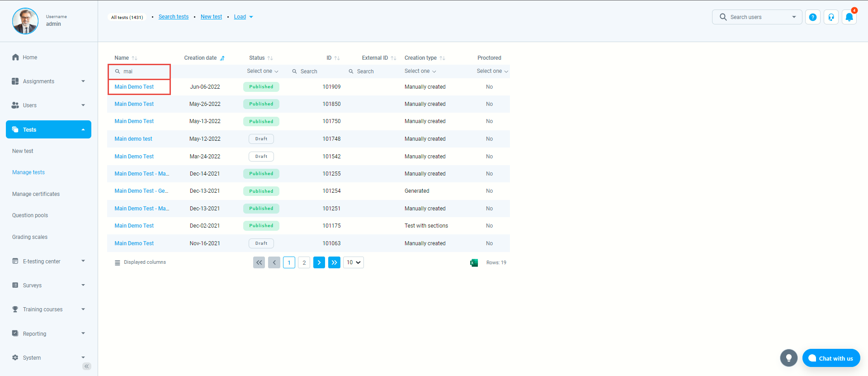Click the New test top link
Viewport: 868px width, 376px height.
pos(211,17)
